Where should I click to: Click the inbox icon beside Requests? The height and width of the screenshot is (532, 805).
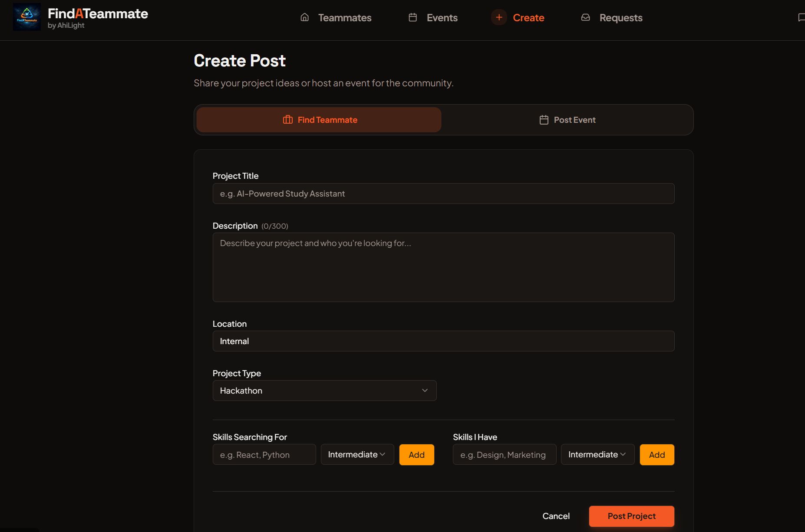pos(586,17)
